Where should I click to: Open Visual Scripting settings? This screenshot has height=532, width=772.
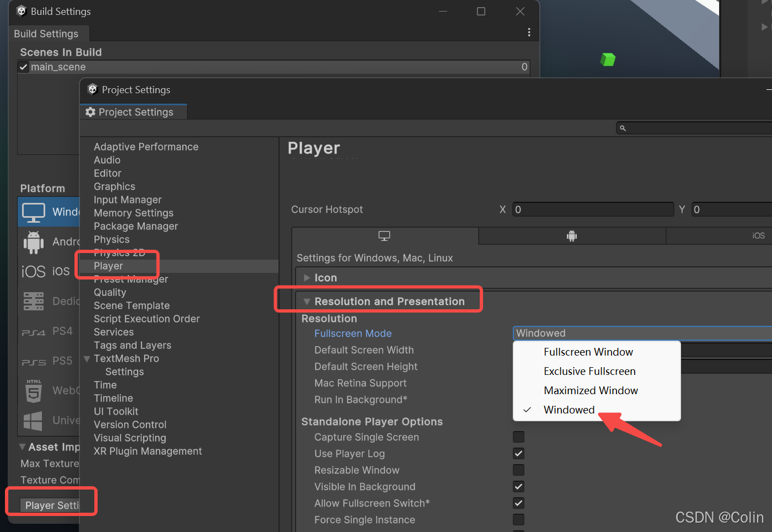coord(130,438)
